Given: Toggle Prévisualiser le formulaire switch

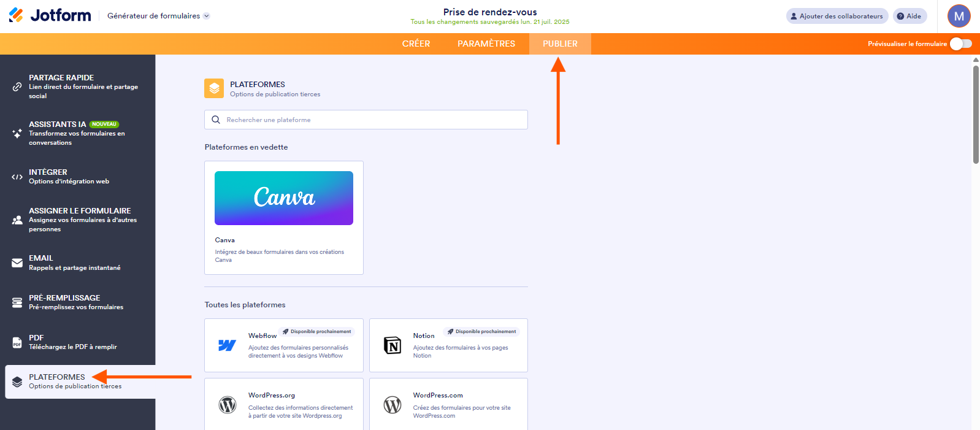Looking at the screenshot, I should pyautogui.click(x=960, y=44).
